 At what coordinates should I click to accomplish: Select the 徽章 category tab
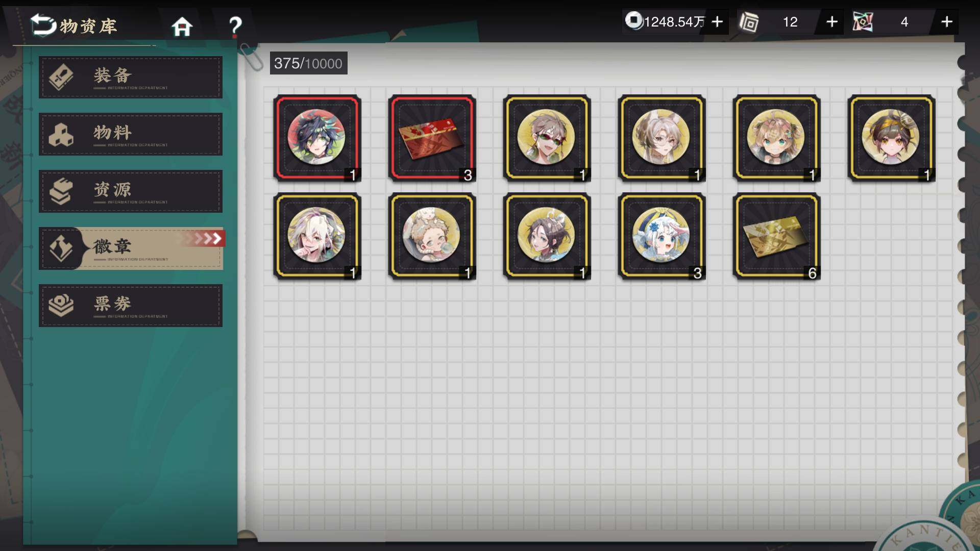132,248
